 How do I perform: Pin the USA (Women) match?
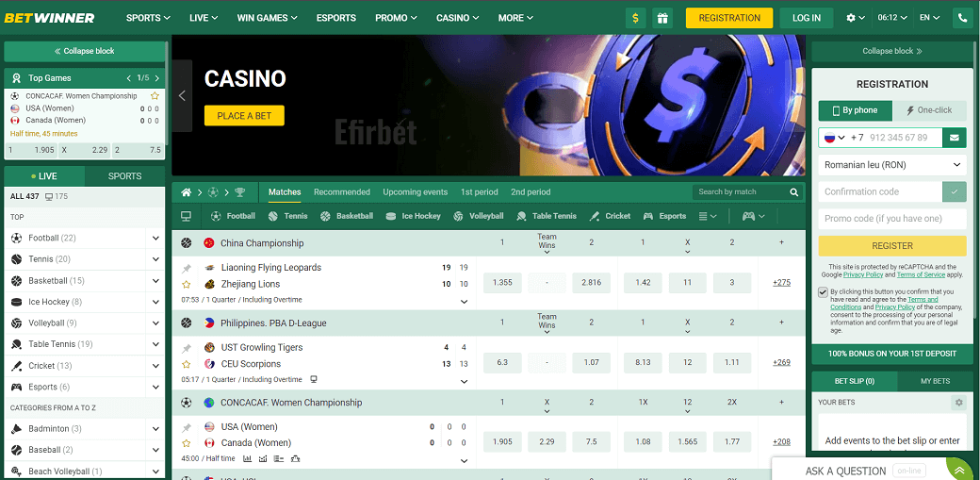click(187, 427)
